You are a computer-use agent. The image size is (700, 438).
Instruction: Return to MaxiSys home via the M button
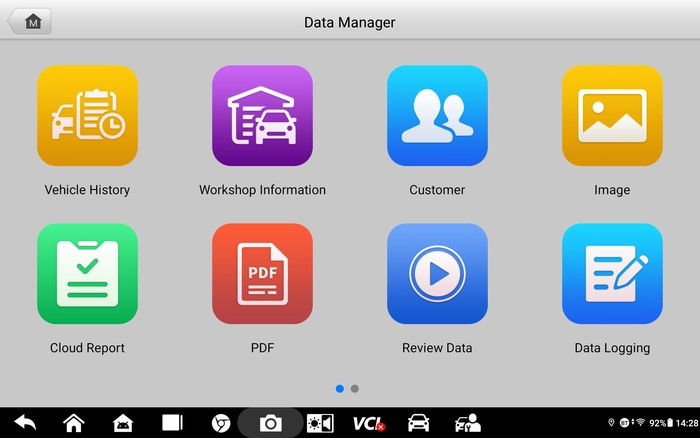(x=29, y=21)
